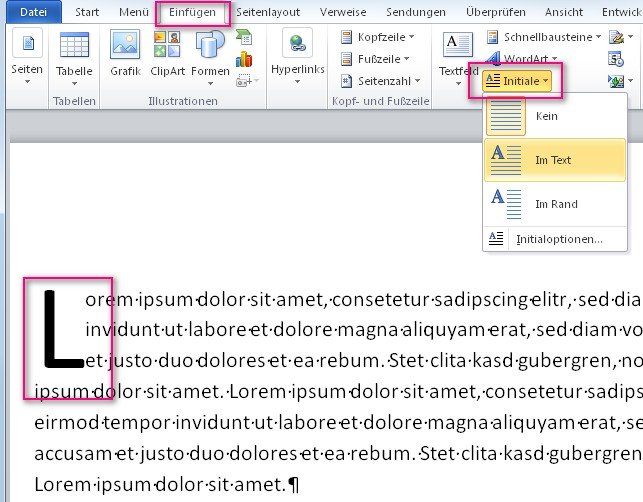This screenshot has width=643, height=502.
Task: Click 'Illustrationen' group label
Action: point(183,101)
